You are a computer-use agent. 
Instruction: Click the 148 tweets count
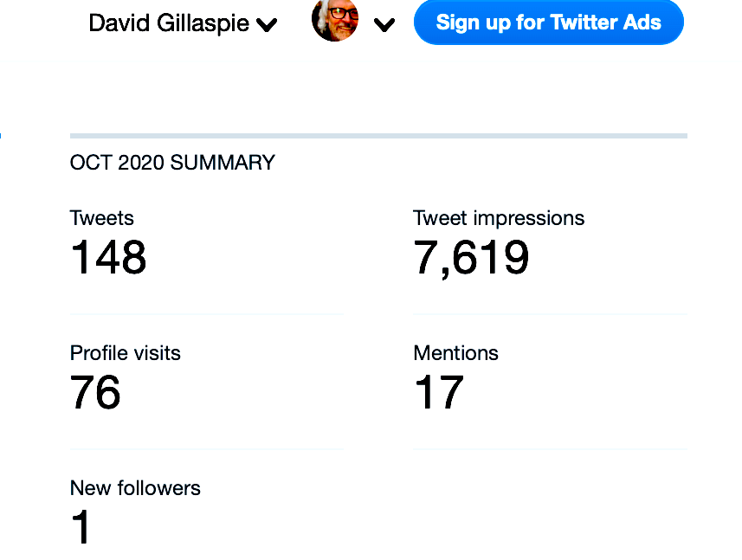108,257
